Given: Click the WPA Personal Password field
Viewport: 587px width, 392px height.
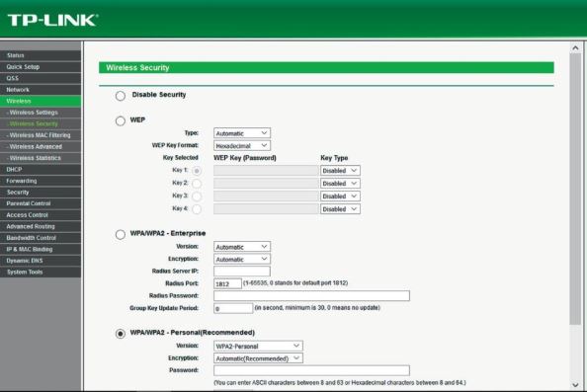Looking at the screenshot, I should (x=311, y=370).
